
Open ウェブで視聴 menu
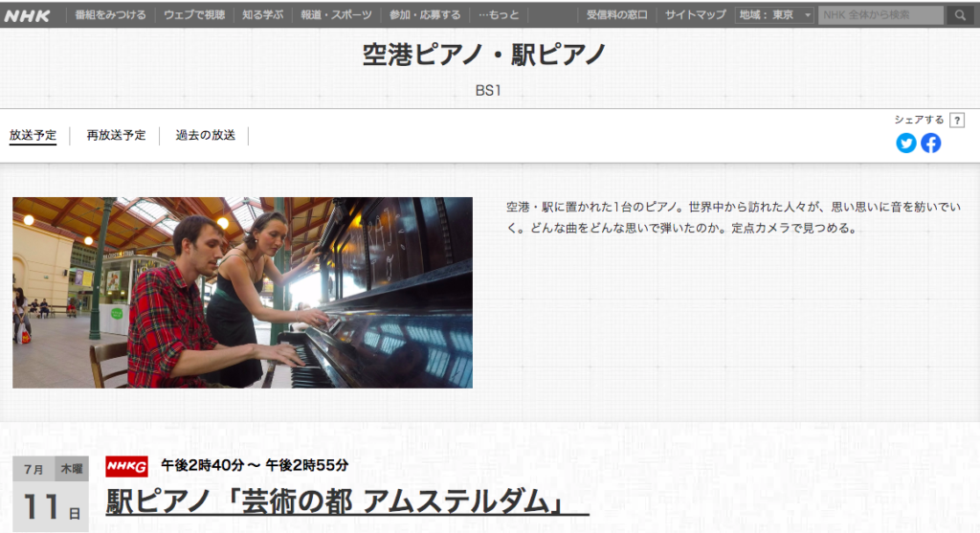[193, 15]
